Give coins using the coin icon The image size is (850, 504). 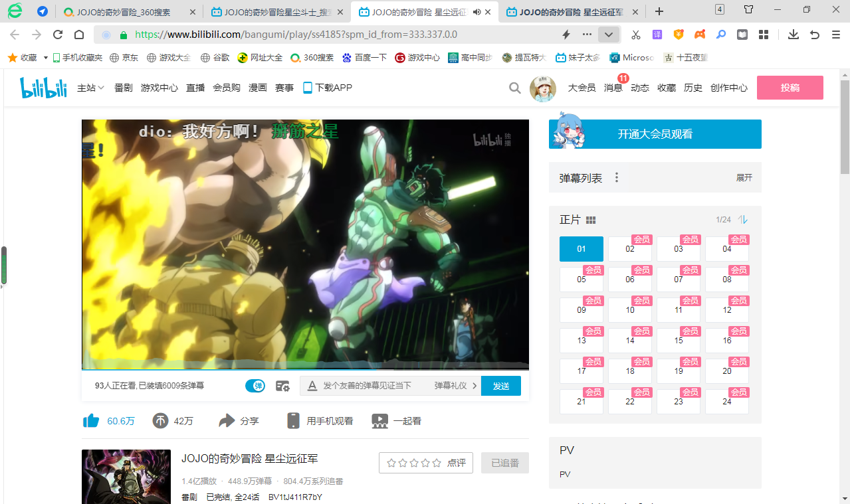(x=160, y=420)
